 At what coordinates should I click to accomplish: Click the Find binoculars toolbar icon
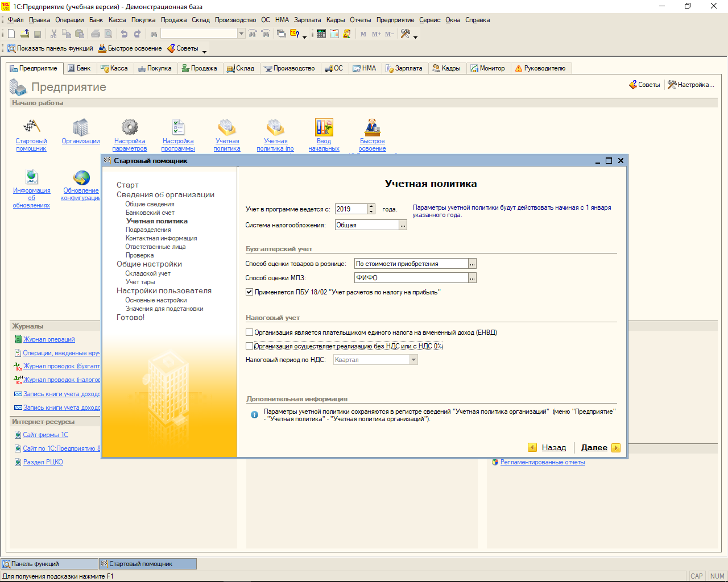coord(154,34)
